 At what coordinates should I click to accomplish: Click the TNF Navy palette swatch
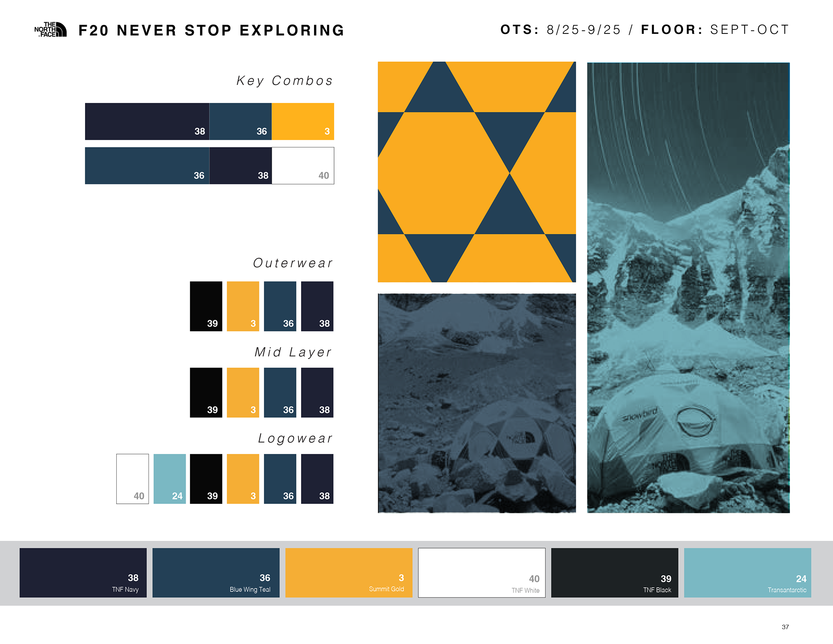click(x=83, y=573)
